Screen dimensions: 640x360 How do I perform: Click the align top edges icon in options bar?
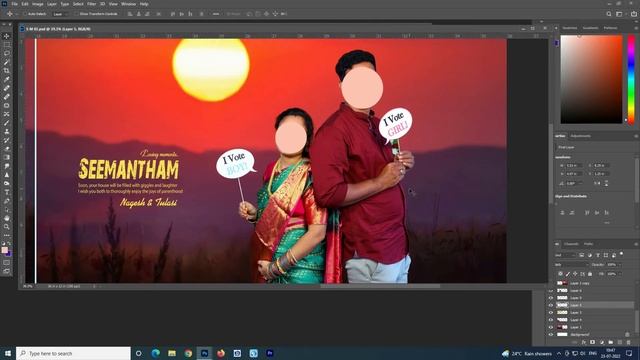(173, 14)
